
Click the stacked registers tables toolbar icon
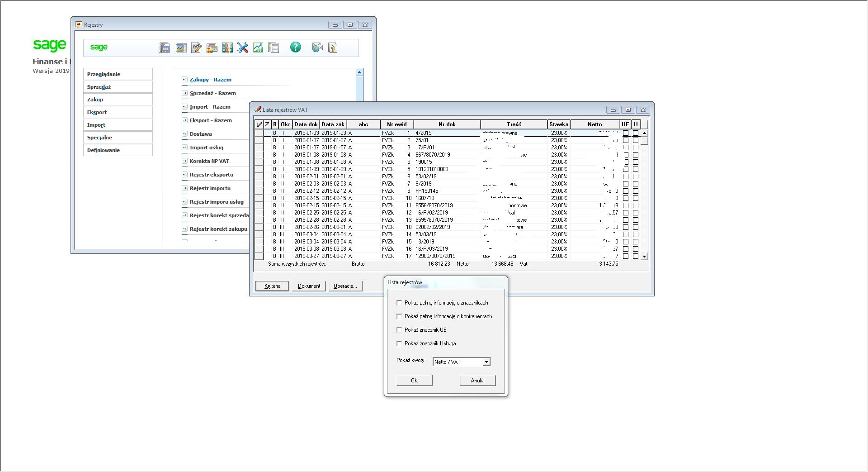coord(212,48)
